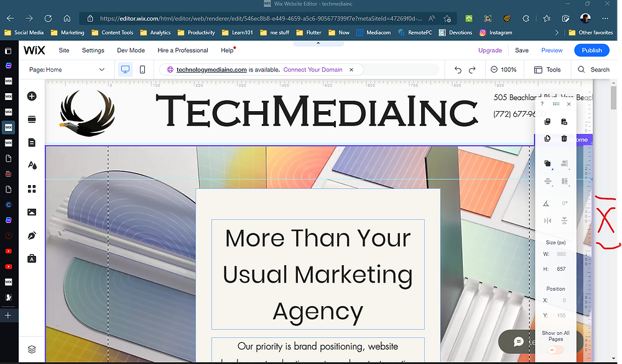Open the Ascend business tools bag icon
This screenshot has height=364, width=622.
pos(32,258)
